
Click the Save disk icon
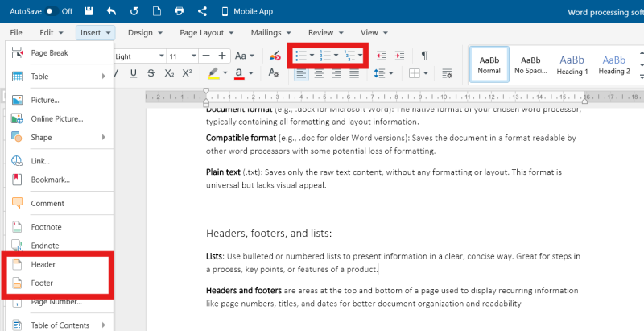[89, 12]
